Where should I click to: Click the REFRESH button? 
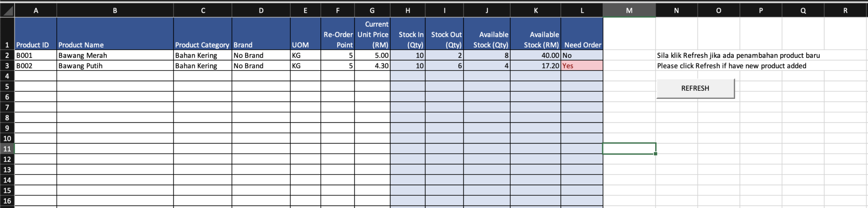point(695,88)
